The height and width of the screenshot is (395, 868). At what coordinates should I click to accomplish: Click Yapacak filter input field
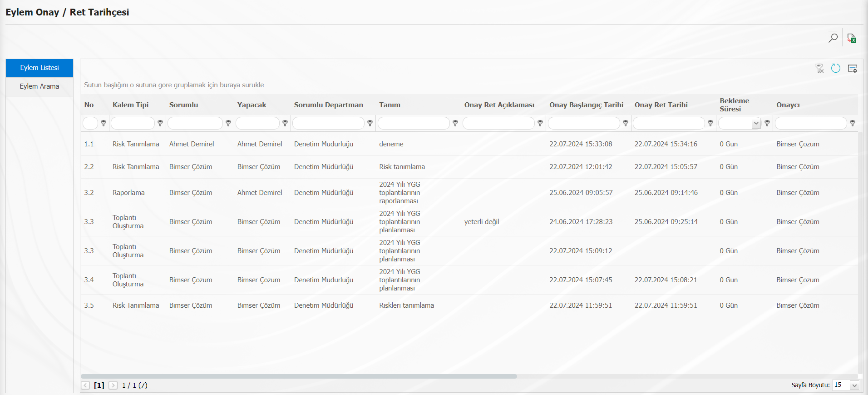258,123
